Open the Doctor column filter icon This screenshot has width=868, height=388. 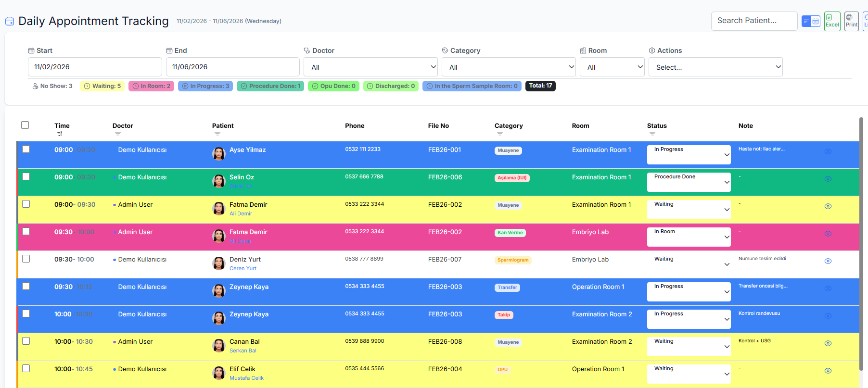coord(117,134)
